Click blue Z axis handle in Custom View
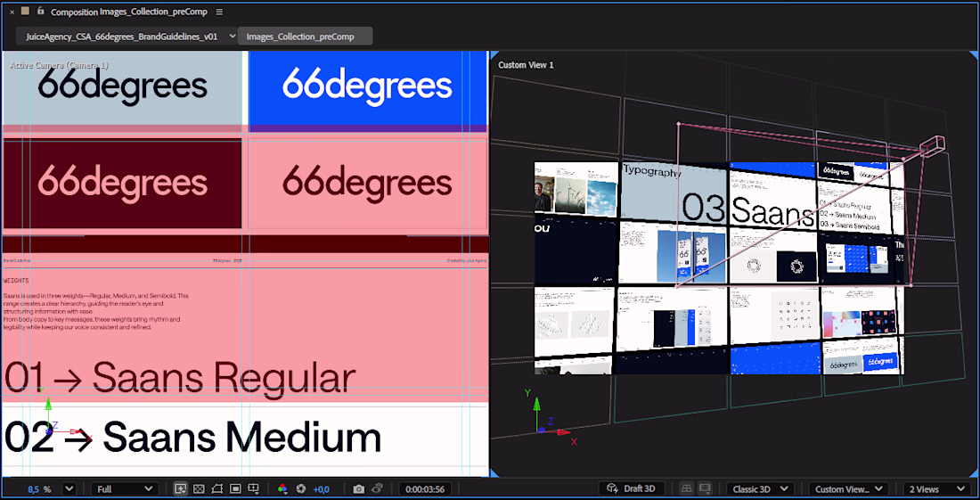980x500 pixels. tap(542, 430)
